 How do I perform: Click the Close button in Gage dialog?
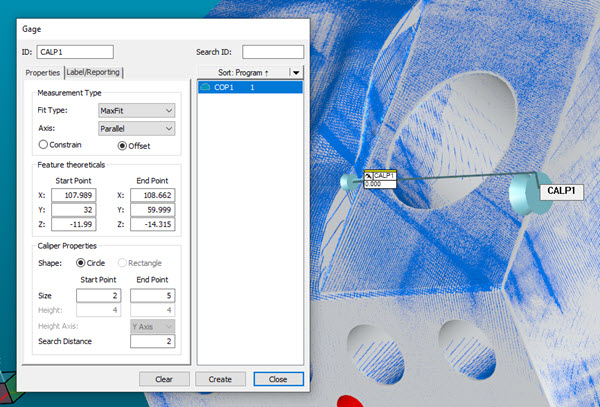point(278,379)
